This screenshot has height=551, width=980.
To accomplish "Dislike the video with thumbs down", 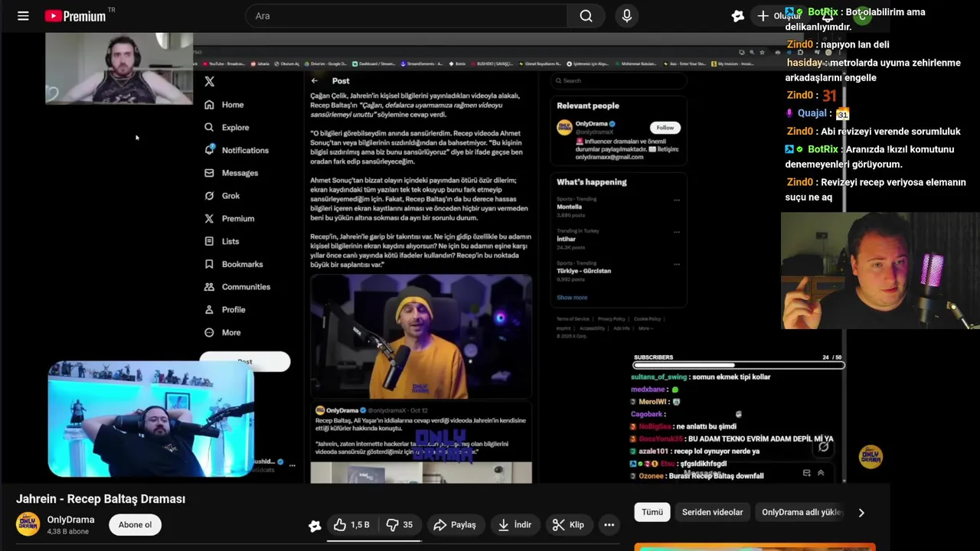I will pyautogui.click(x=400, y=525).
